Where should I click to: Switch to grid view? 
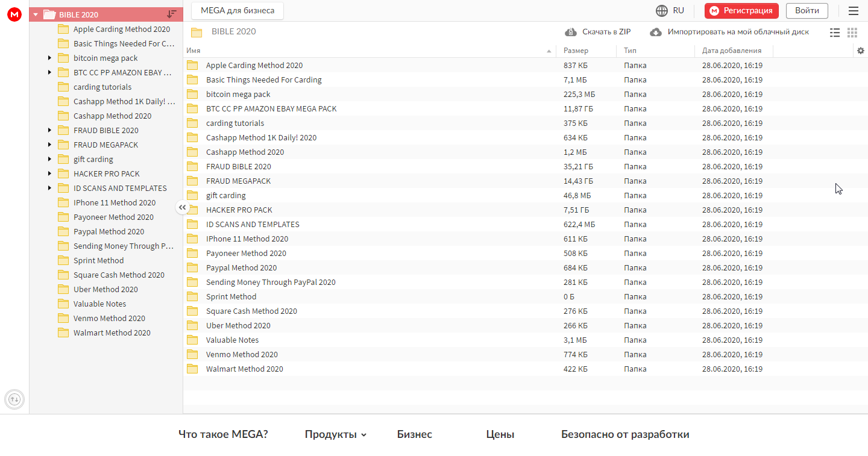pyautogui.click(x=852, y=33)
